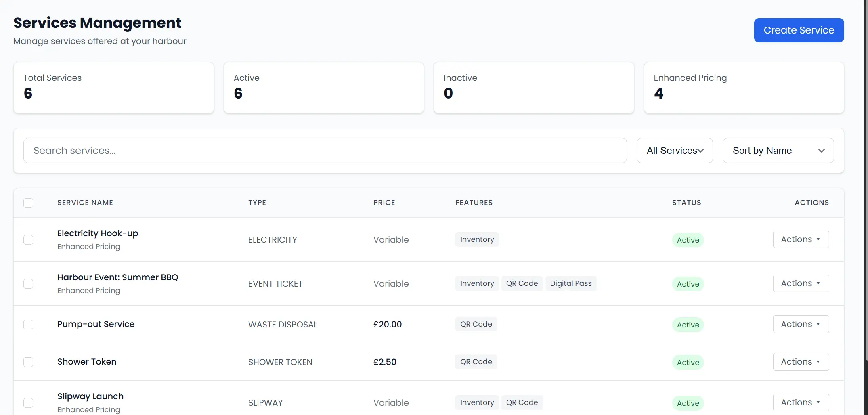868x415 pixels.
Task: Open Actions menu for Pump-out Service
Action: tap(801, 324)
